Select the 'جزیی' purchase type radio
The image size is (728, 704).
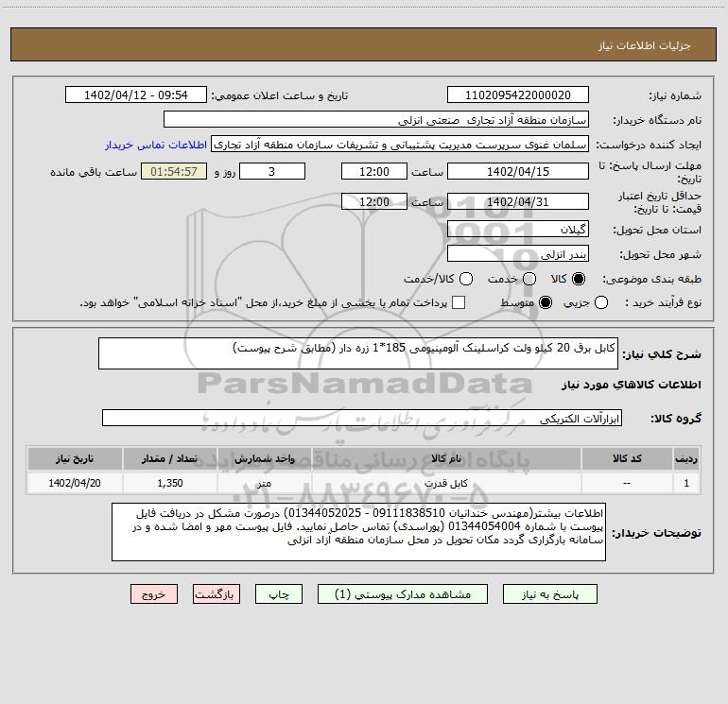pos(601,302)
